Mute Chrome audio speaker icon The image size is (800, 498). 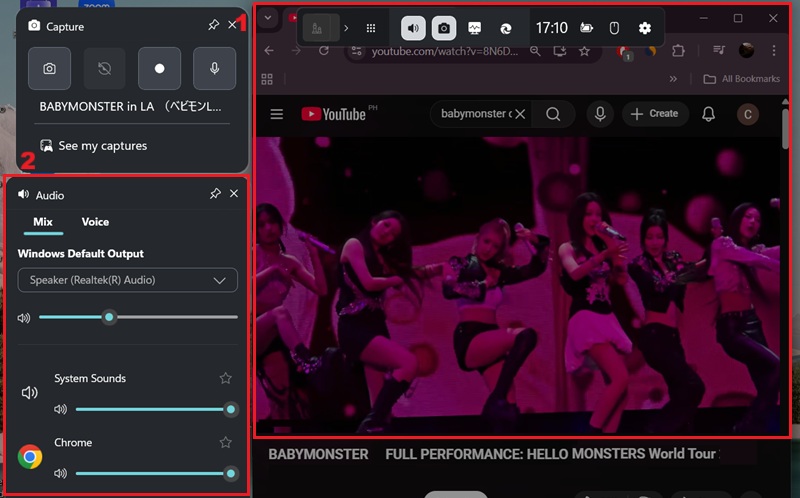pos(61,474)
